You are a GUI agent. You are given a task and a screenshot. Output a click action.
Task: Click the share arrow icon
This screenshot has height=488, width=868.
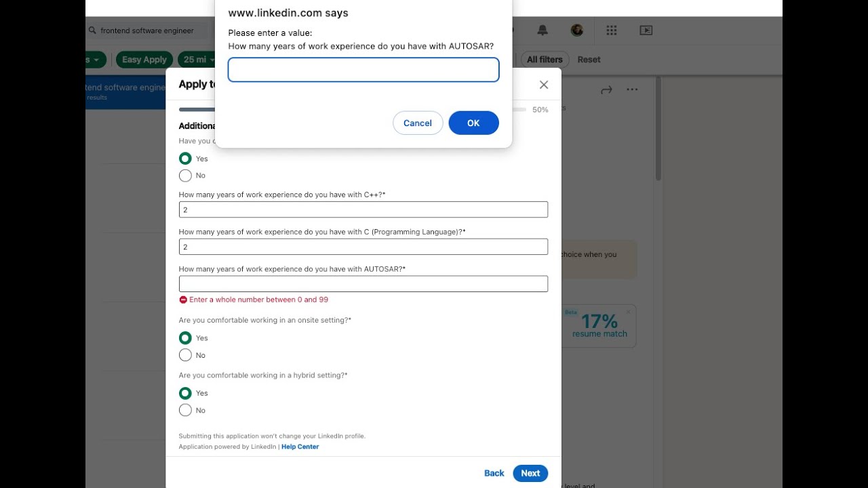606,89
